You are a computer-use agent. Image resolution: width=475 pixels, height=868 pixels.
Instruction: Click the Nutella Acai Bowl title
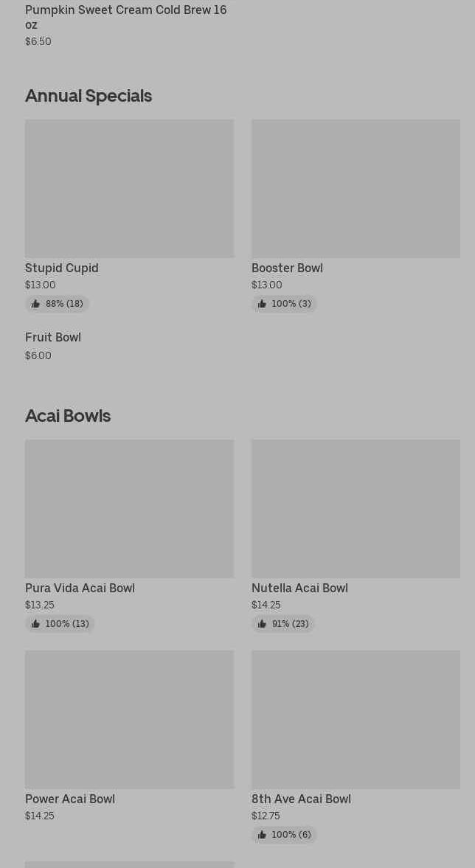point(299,588)
